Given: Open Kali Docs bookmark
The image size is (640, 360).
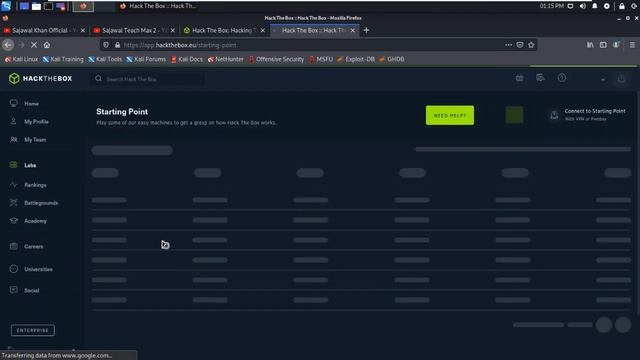Looking at the screenshot, I should coord(187,59).
